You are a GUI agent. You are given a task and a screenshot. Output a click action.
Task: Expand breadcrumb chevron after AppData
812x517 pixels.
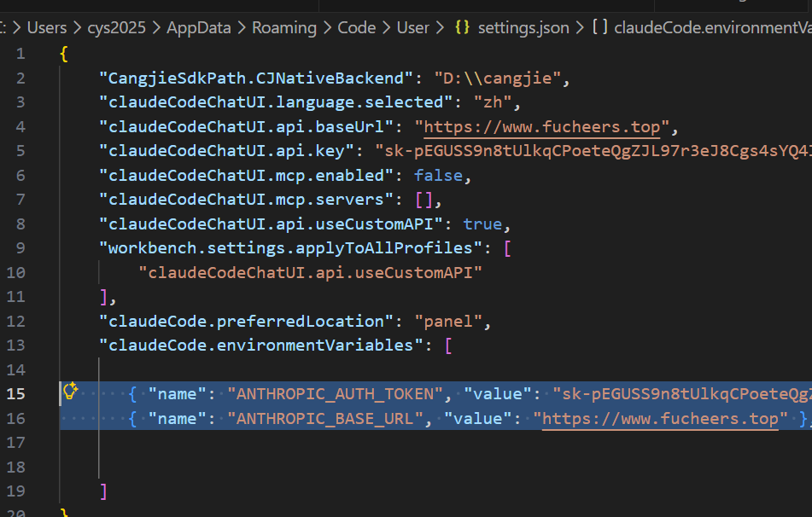(242, 27)
